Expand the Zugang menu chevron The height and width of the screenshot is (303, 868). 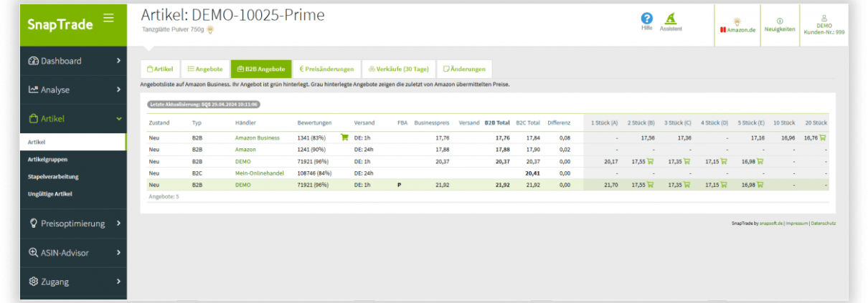click(x=118, y=282)
